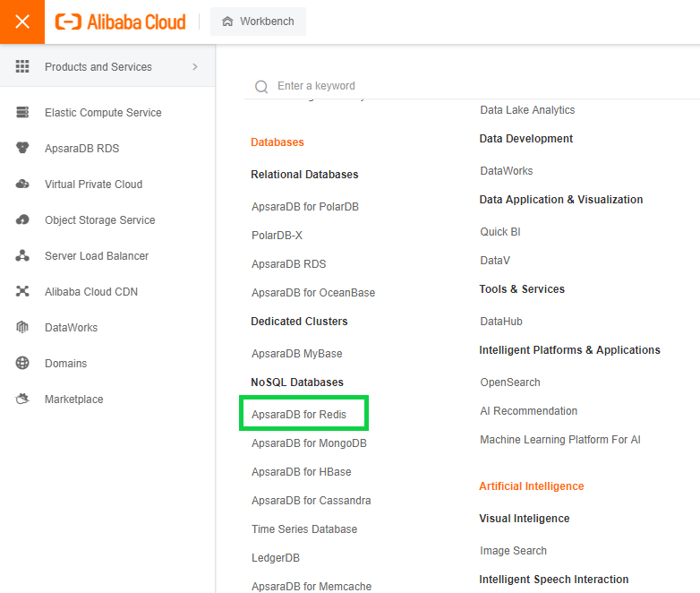Click the NoSQL Databases subheading
This screenshot has height=593, width=700.
297,382
